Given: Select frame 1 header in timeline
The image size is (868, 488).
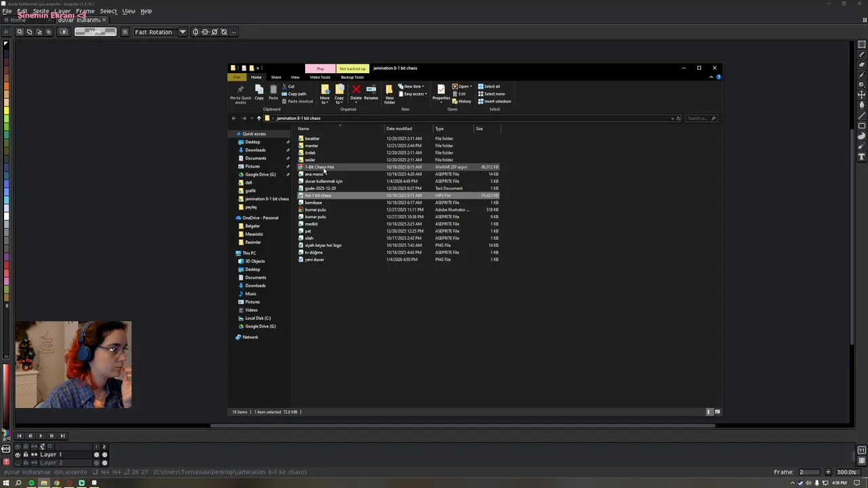Looking at the screenshot, I should pyautogui.click(x=96, y=447).
